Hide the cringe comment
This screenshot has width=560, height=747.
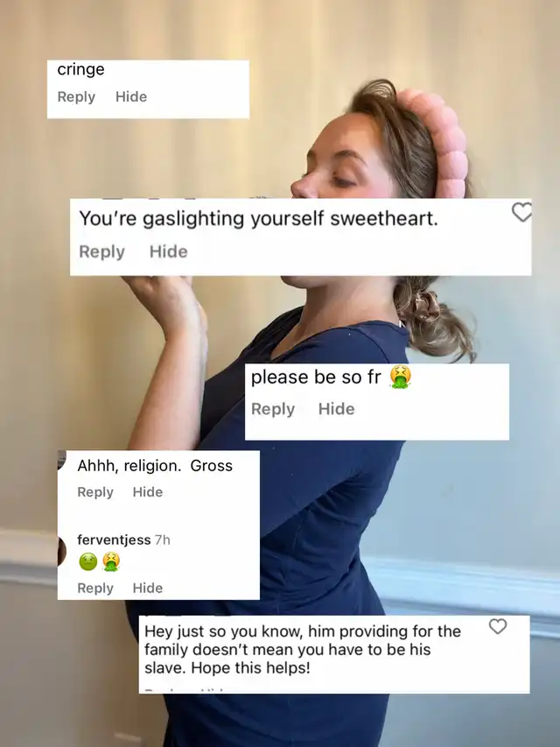(131, 96)
